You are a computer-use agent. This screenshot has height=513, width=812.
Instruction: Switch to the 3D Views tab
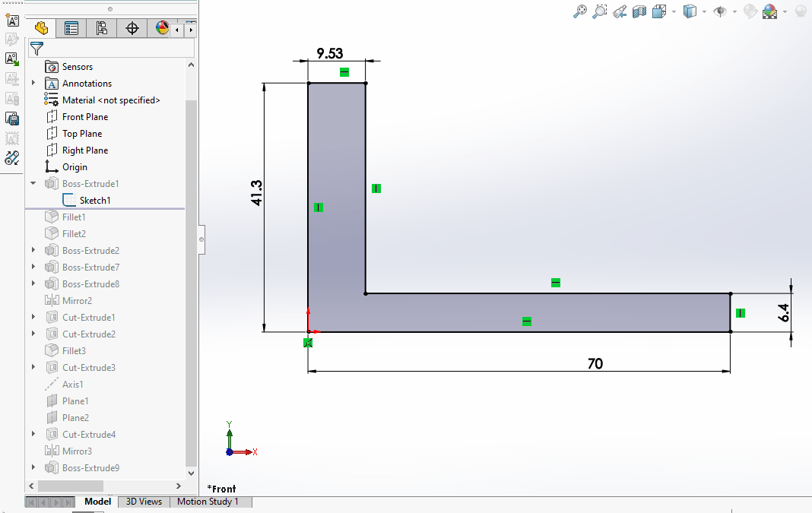pyautogui.click(x=144, y=502)
